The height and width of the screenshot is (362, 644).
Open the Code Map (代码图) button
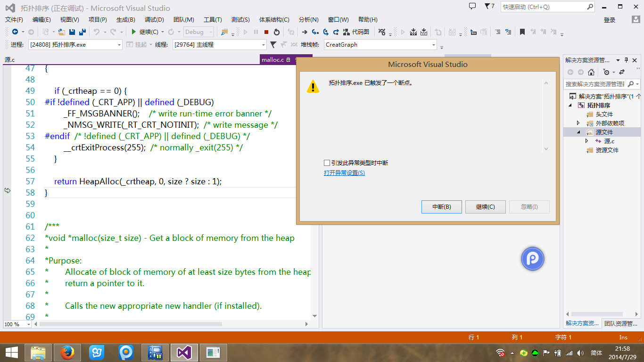(x=357, y=32)
